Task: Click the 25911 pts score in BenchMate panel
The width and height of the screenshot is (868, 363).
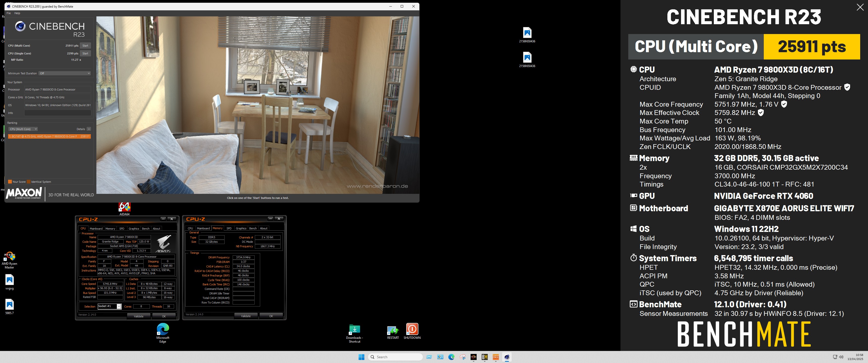Action: point(812,46)
